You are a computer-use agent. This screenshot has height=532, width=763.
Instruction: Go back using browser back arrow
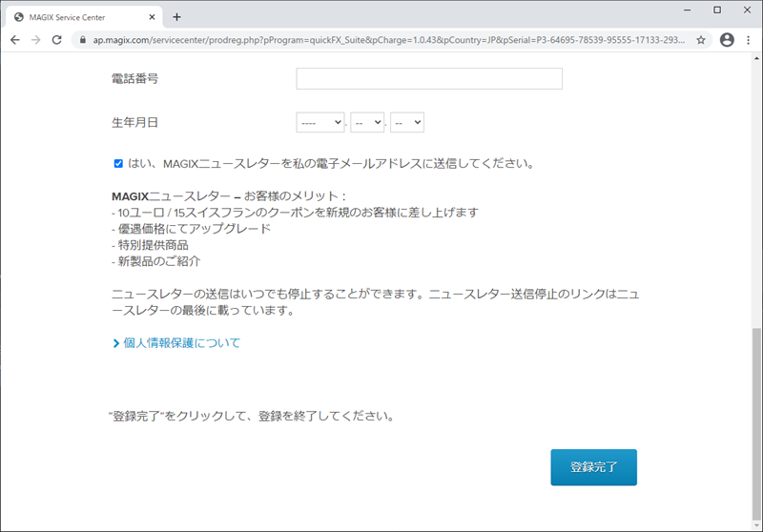15,40
